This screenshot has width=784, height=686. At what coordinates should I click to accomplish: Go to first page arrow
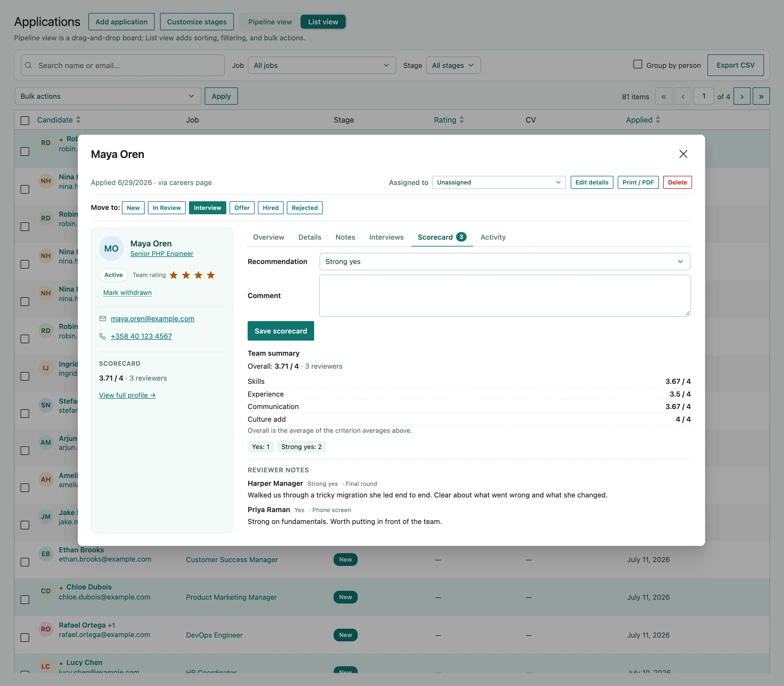pyautogui.click(x=663, y=97)
